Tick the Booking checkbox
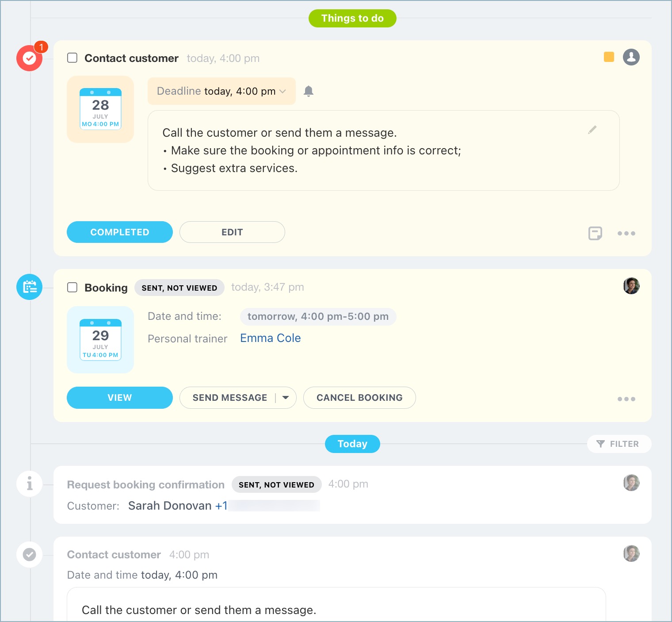672x622 pixels. 73,288
